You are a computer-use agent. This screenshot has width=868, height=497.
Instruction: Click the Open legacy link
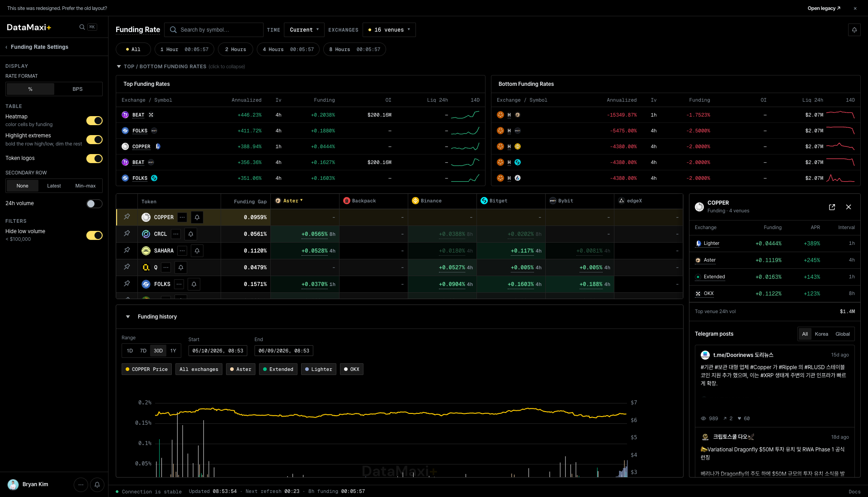tap(824, 8)
